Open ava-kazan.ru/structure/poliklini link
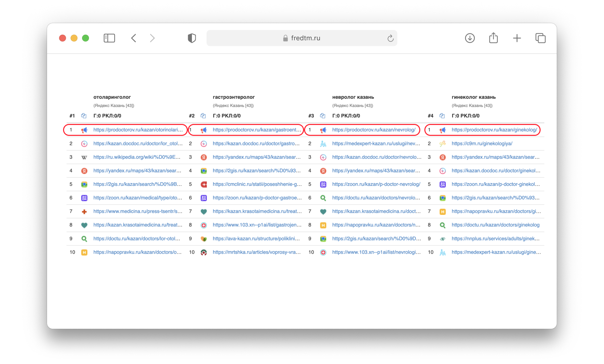Screen dimensions: 604x364 (x=256, y=239)
